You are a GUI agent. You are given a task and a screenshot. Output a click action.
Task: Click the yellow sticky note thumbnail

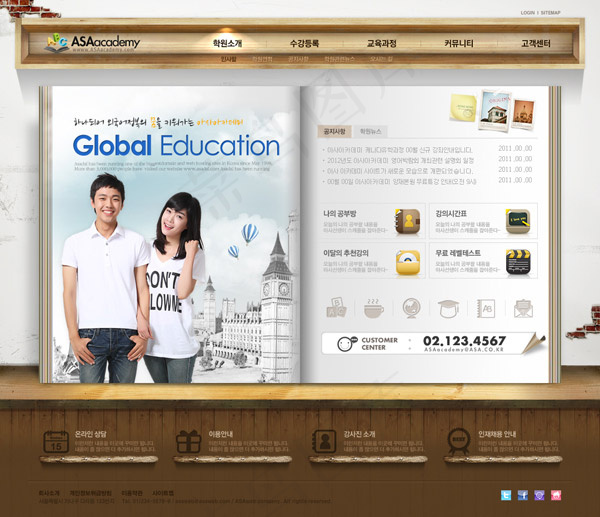coord(464,108)
